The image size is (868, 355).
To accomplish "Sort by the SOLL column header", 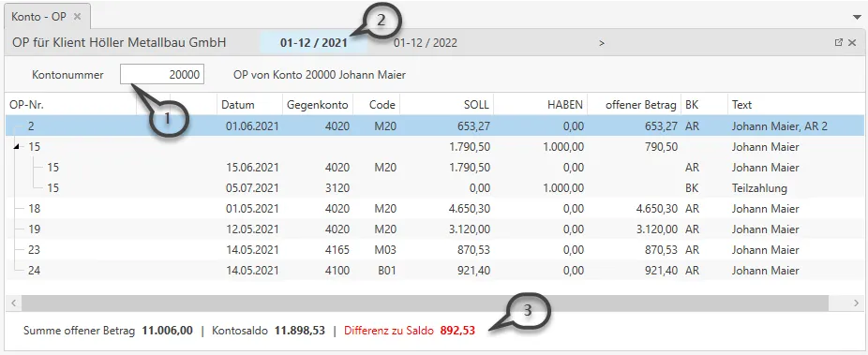I will tap(447, 105).
